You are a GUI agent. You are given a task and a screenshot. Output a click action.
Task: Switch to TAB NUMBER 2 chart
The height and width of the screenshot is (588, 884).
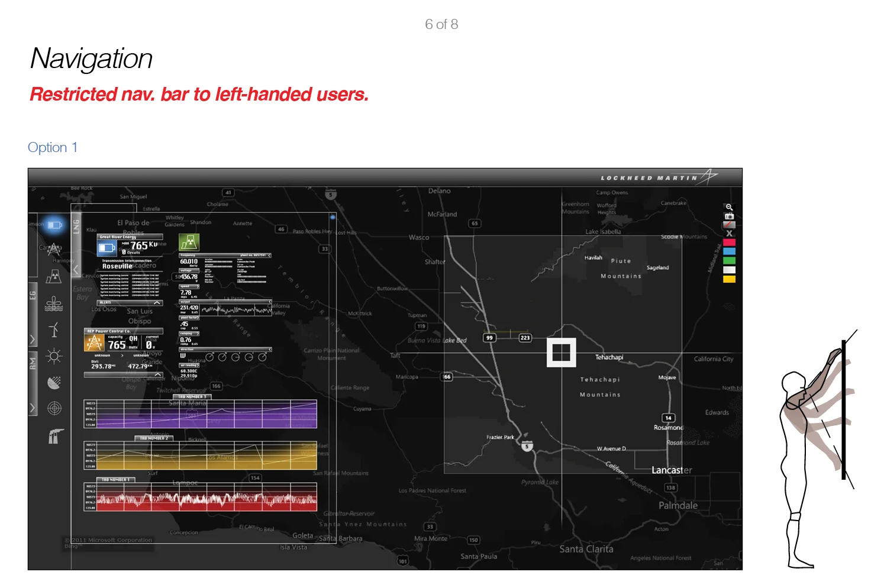point(154,438)
